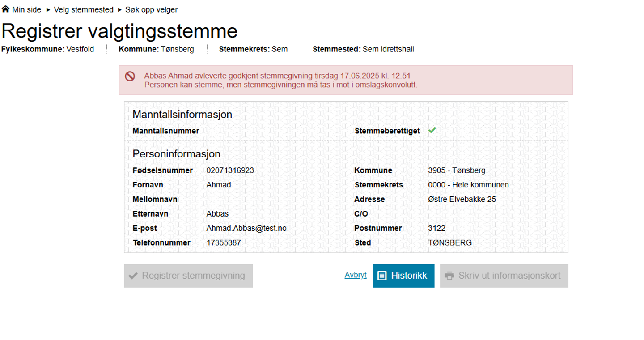Open the Historikk button label

coord(409,276)
